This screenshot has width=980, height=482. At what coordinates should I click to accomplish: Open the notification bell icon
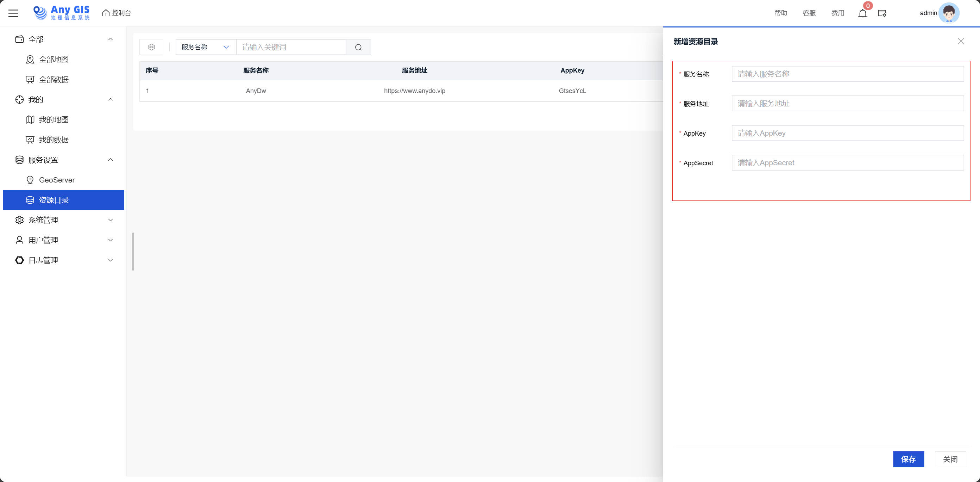(862, 14)
